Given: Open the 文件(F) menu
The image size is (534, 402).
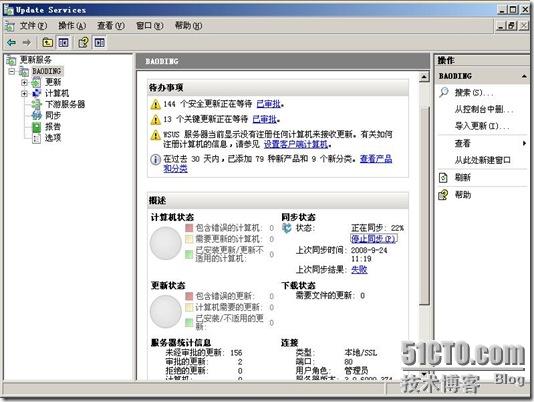Looking at the screenshot, I should coord(33,26).
